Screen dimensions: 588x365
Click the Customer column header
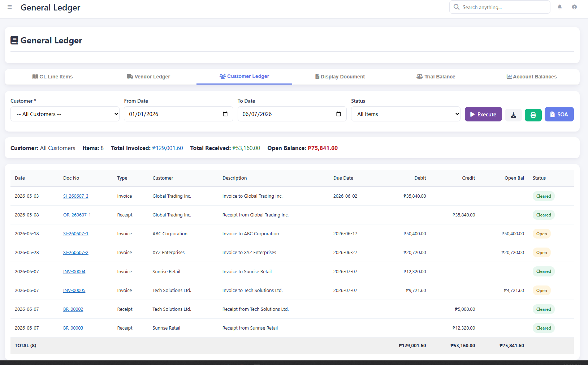pyautogui.click(x=163, y=178)
